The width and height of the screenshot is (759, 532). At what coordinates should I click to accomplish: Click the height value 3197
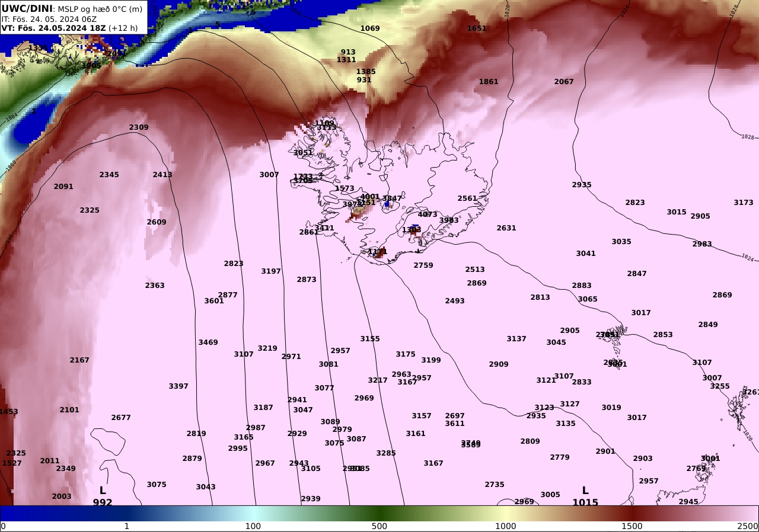[x=271, y=271]
